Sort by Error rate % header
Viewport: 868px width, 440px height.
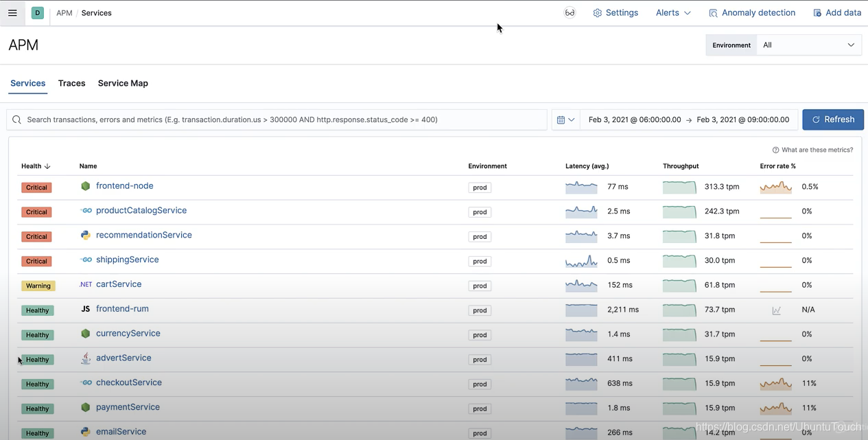(778, 166)
